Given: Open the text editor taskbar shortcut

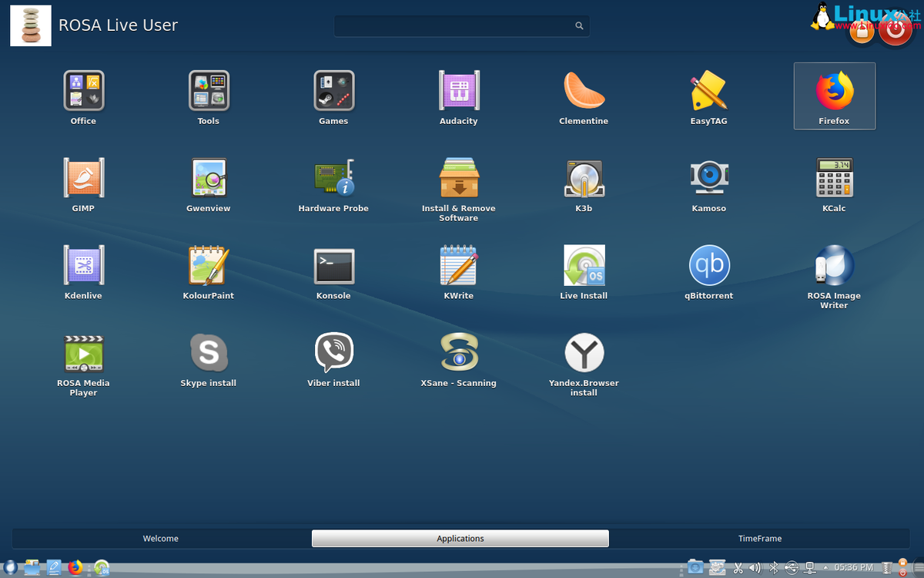Looking at the screenshot, I should pos(54,568).
